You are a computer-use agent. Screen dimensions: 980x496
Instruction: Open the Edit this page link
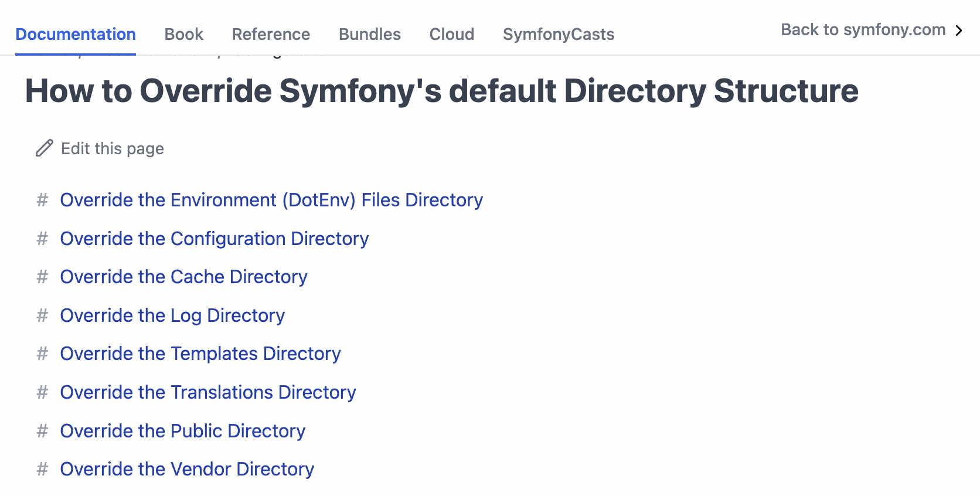(113, 149)
